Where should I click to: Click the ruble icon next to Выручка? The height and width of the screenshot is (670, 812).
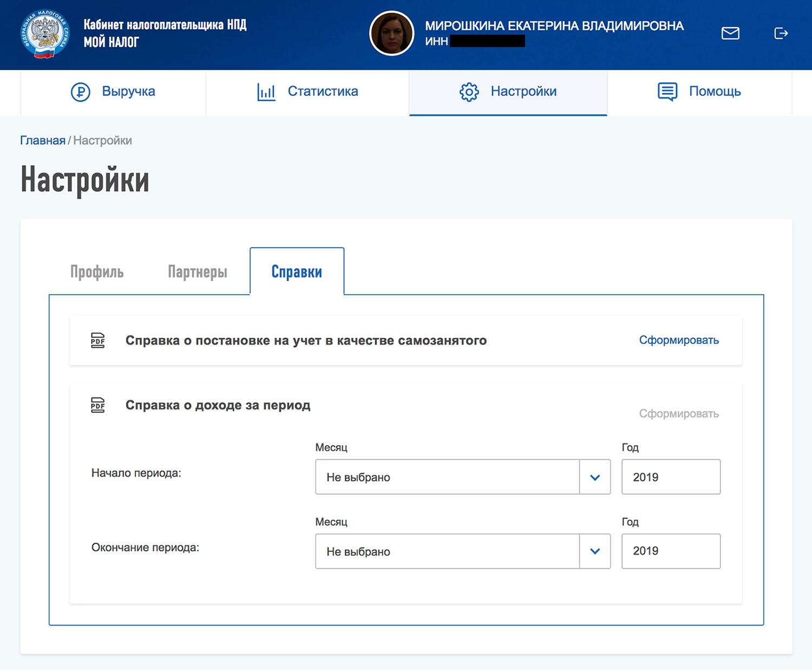tap(81, 92)
